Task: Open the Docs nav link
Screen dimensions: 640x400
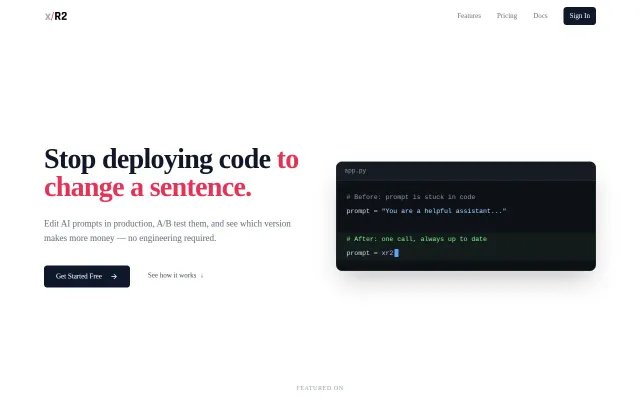Action: tap(540, 16)
